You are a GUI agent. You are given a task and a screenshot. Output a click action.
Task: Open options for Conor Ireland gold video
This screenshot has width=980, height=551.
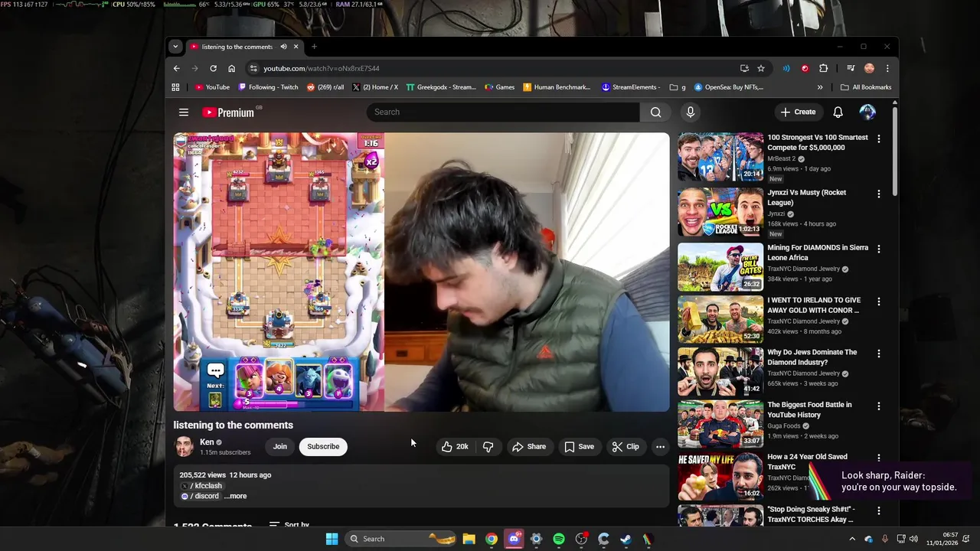(x=878, y=302)
